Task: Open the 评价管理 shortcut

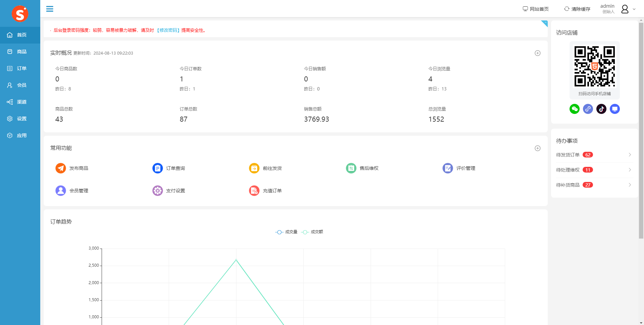Action: tap(459, 168)
